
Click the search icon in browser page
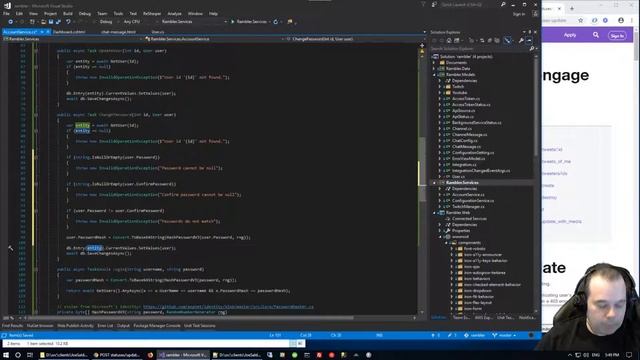596,35
